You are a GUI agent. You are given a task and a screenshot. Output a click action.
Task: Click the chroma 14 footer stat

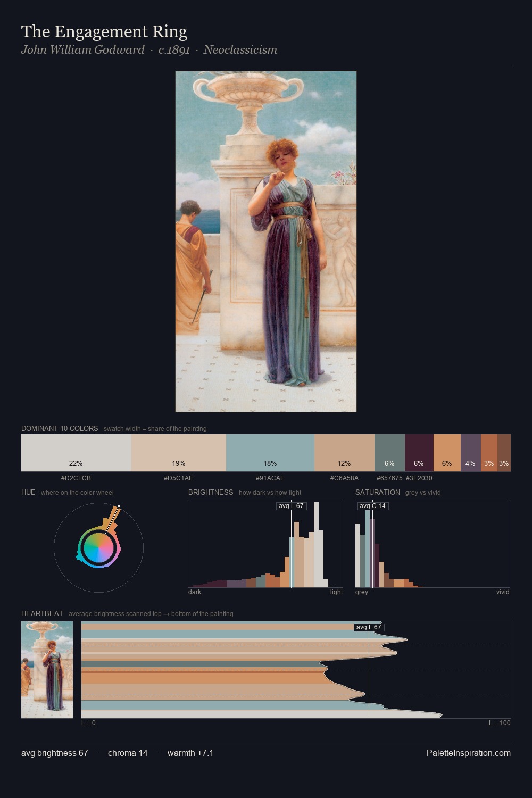(x=128, y=753)
